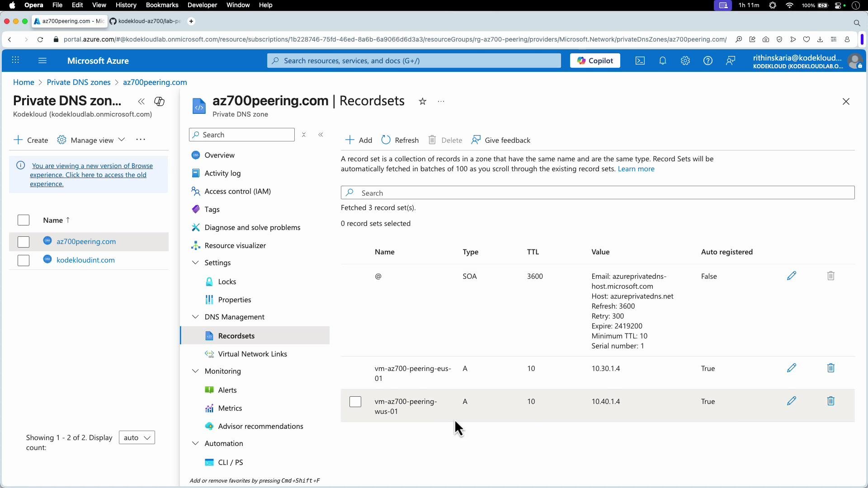The width and height of the screenshot is (868, 488).
Task: Open the ellipsis next to Recordsets title
Action: coord(441,102)
